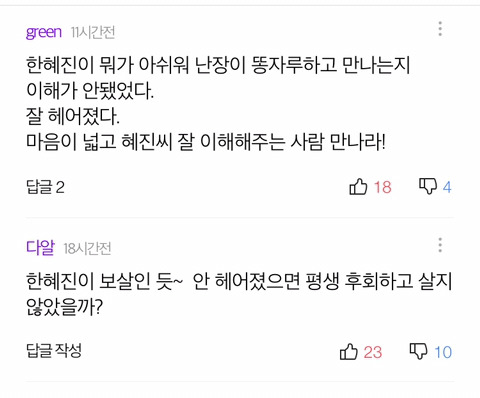
Task: Click 답글 작성 to write a reply
Action: point(54,351)
